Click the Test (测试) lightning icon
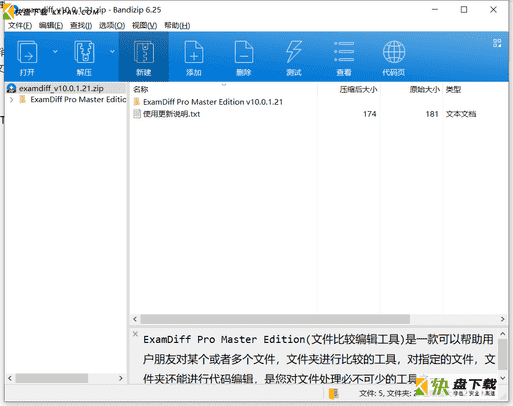 point(294,52)
